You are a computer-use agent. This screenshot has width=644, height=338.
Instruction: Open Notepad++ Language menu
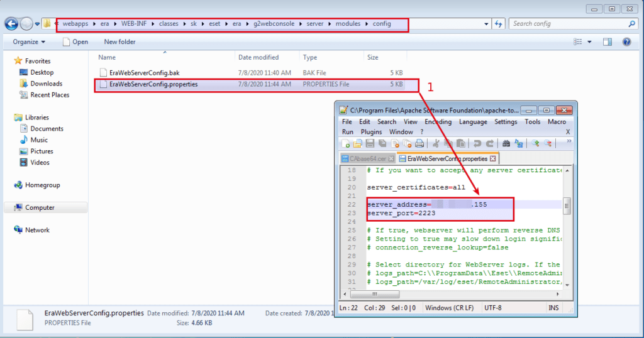point(473,122)
